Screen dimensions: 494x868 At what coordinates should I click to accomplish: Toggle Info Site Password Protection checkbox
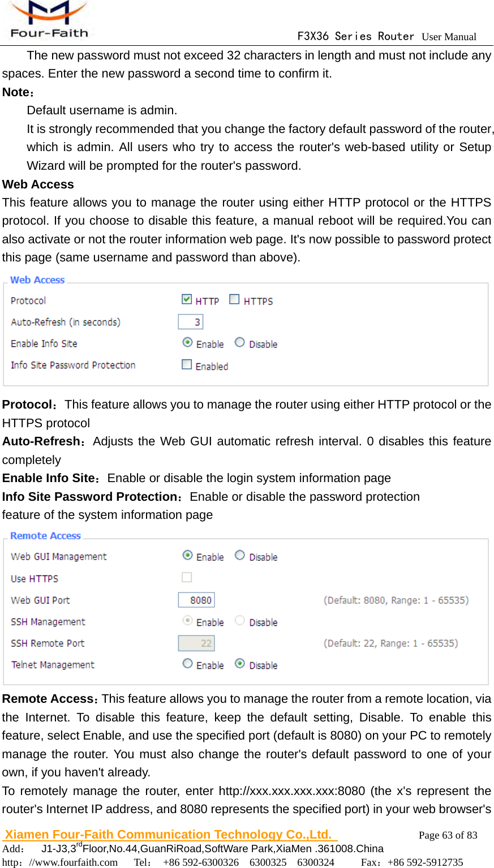(x=187, y=364)
